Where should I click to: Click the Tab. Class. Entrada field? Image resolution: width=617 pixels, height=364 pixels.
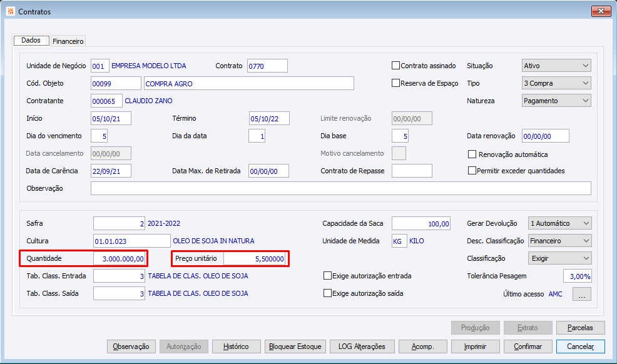120,276
